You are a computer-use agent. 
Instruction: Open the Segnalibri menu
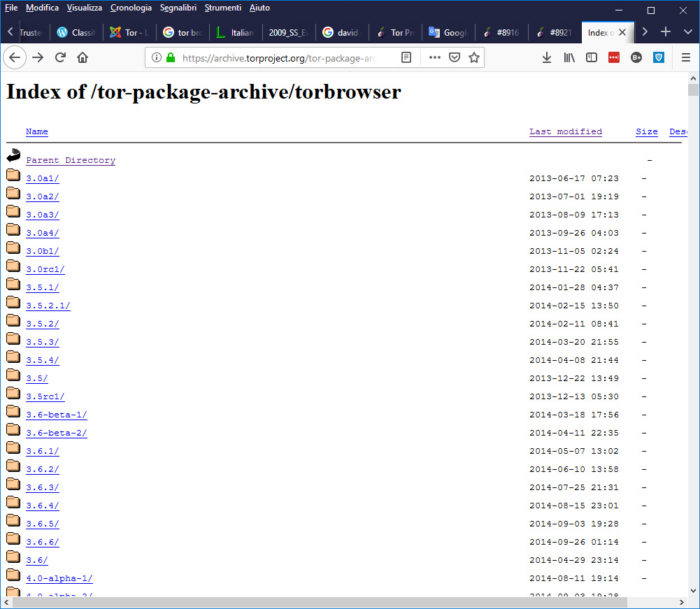point(178,8)
